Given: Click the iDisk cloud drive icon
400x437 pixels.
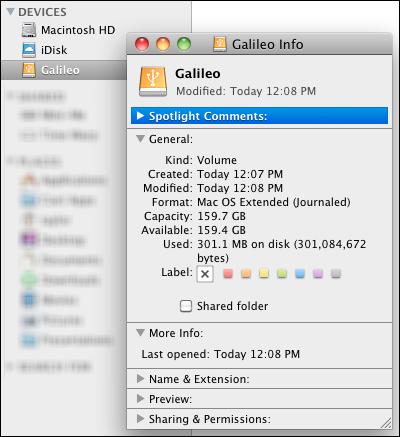Looking at the screenshot, I should click(29, 50).
